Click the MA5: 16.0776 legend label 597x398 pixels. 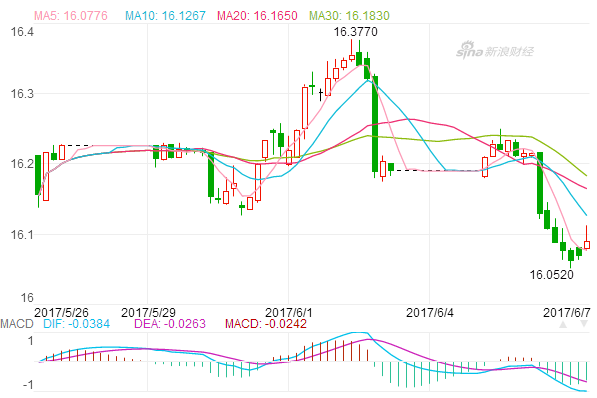coord(71,16)
